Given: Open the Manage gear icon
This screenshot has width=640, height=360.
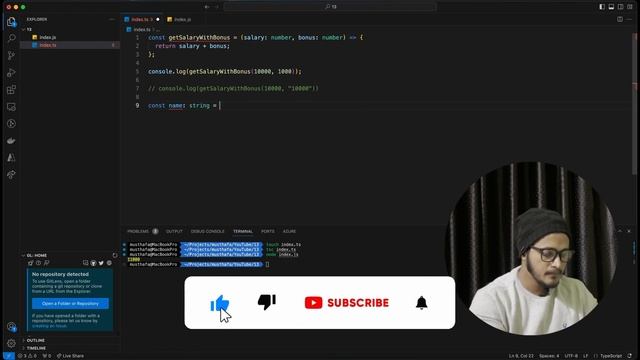Looking at the screenshot, I should 11,343.
